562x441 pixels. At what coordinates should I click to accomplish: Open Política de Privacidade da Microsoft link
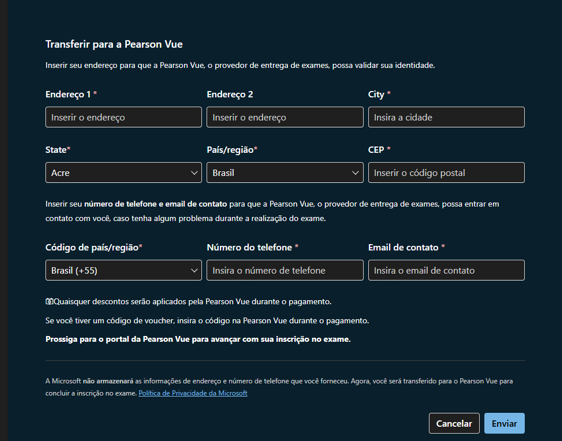193,393
